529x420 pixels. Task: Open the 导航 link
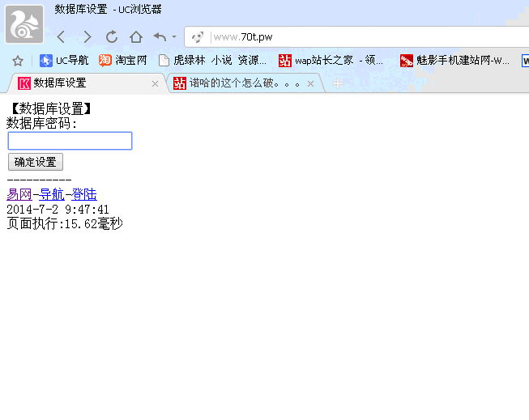[52, 194]
